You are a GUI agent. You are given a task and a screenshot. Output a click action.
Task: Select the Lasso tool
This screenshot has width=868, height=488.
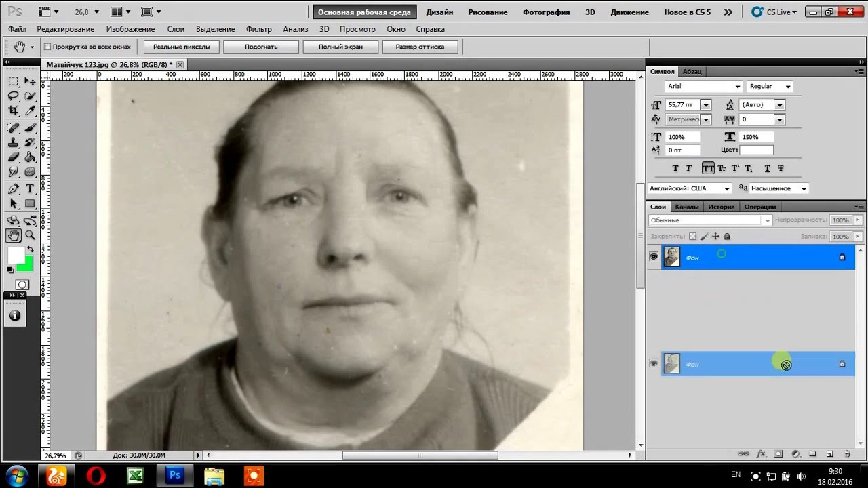pos(14,96)
